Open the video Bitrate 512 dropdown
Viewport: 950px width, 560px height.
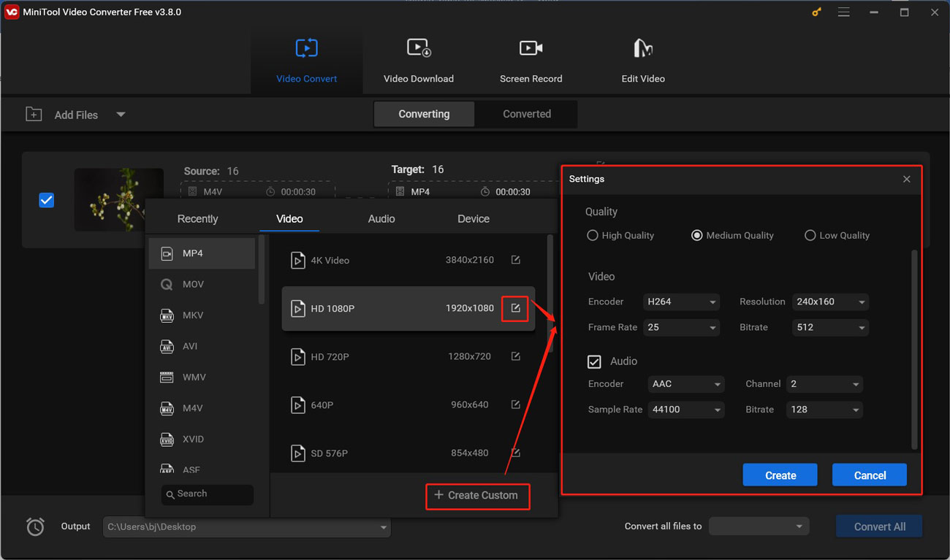[x=831, y=328]
